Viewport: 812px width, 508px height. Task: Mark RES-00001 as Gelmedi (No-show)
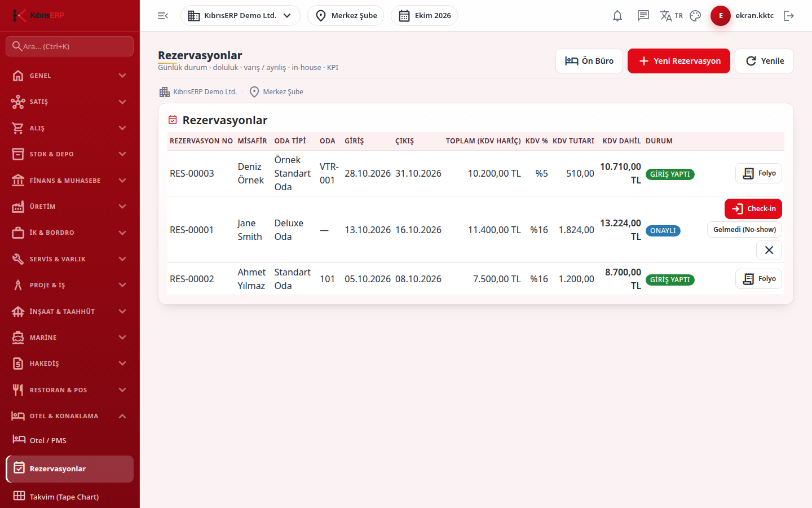click(744, 230)
